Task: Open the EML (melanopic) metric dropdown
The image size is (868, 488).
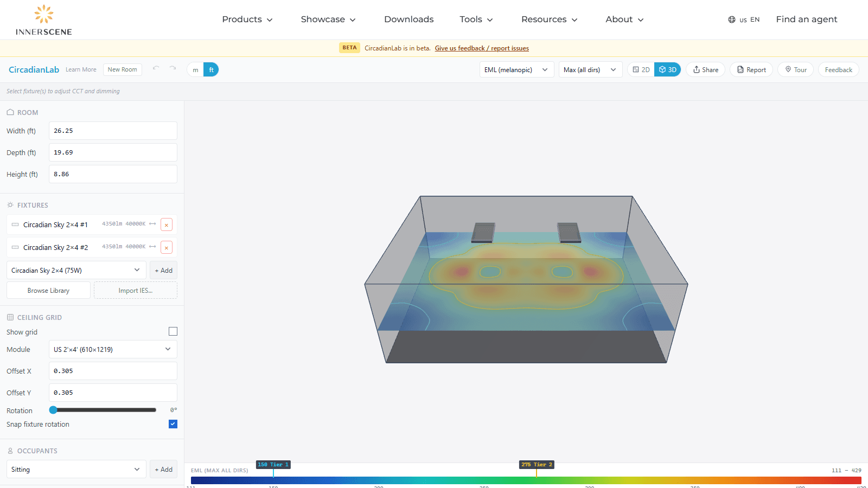Action: point(516,69)
